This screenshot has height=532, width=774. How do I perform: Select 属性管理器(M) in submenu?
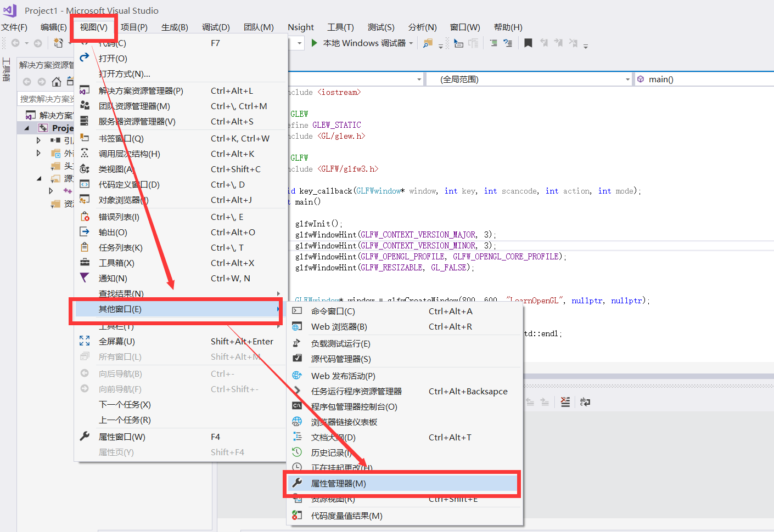click(x=402, y=483)
